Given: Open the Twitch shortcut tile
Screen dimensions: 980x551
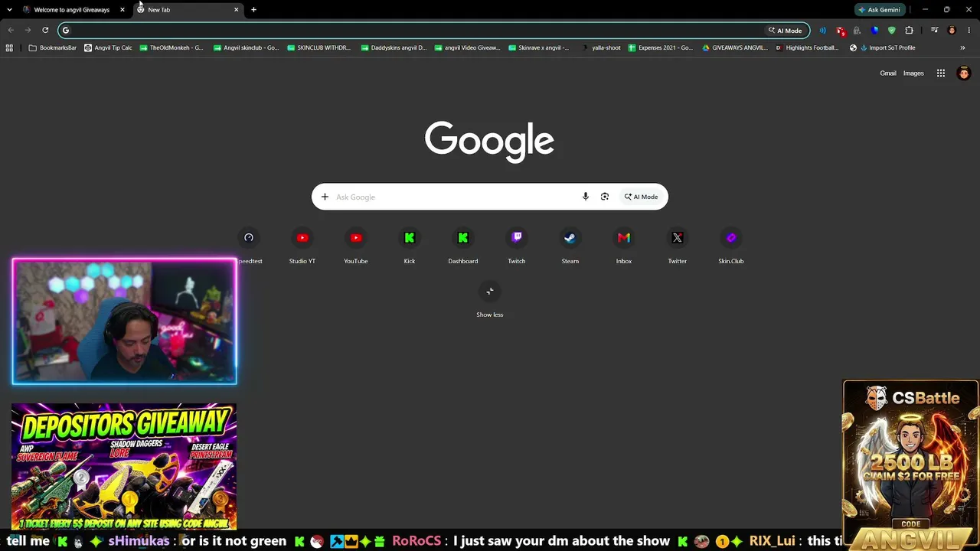Looking at the screenshot, I should click(517, 246).
